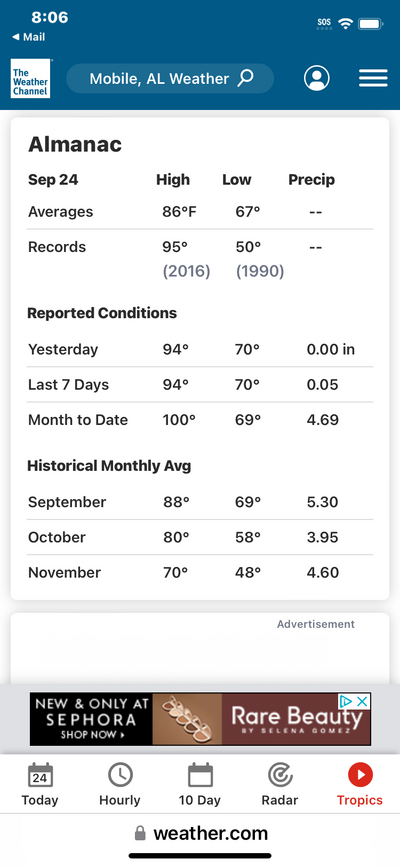Screen dimensions: 400x867
Task: Close the Sephora ad with X
Action: tap(362, 702)
